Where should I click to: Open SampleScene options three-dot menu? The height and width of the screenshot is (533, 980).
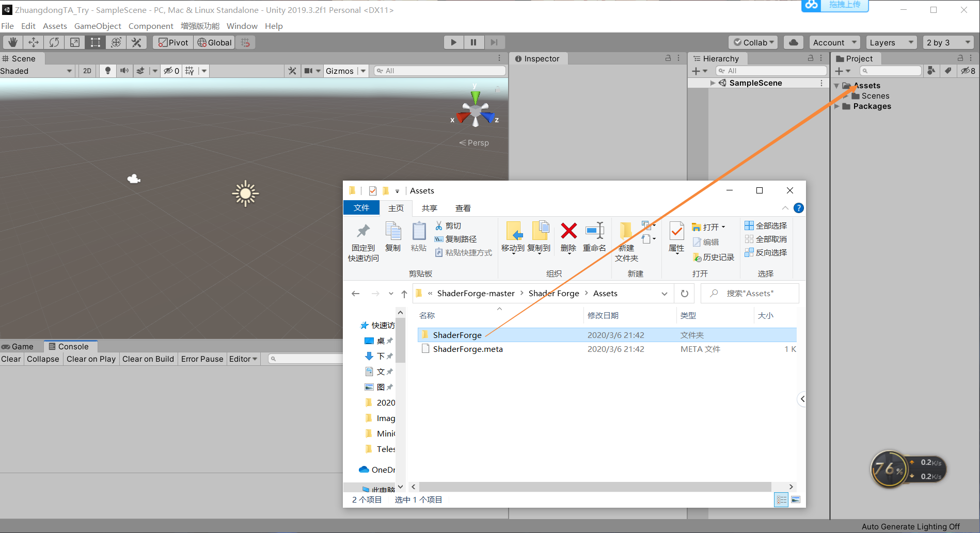click(821, 83)
